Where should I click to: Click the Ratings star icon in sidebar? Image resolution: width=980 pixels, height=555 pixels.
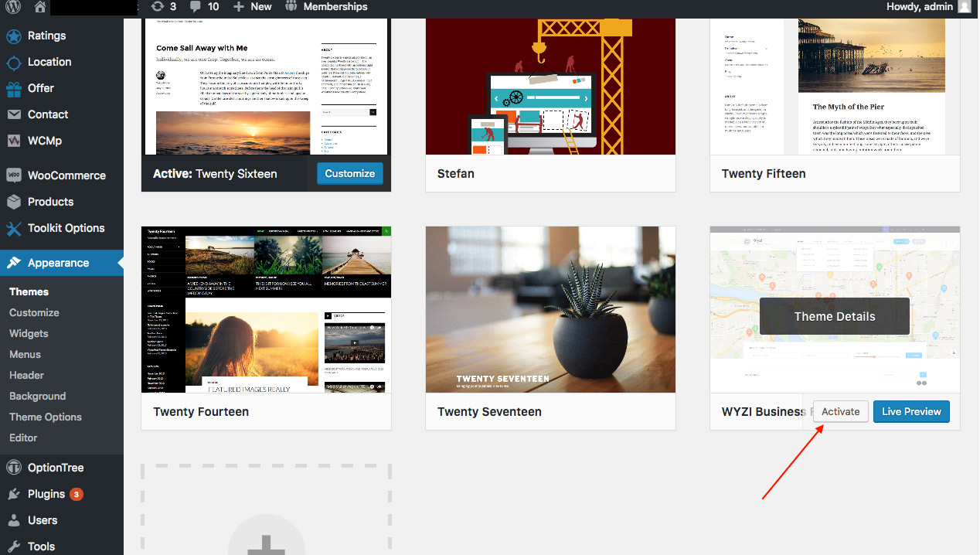pyautogui.click(x=13, y=36)
